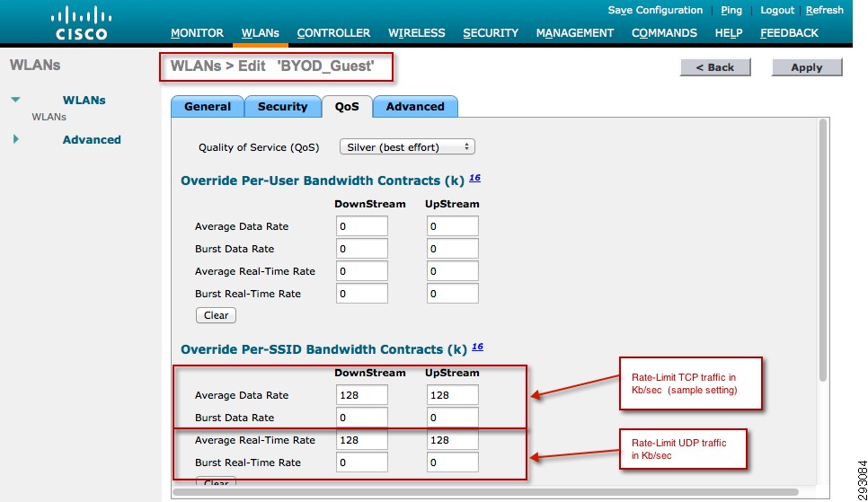Click the Refresh link
Viewport: 868px width, 502px height.
pos(824,10)
